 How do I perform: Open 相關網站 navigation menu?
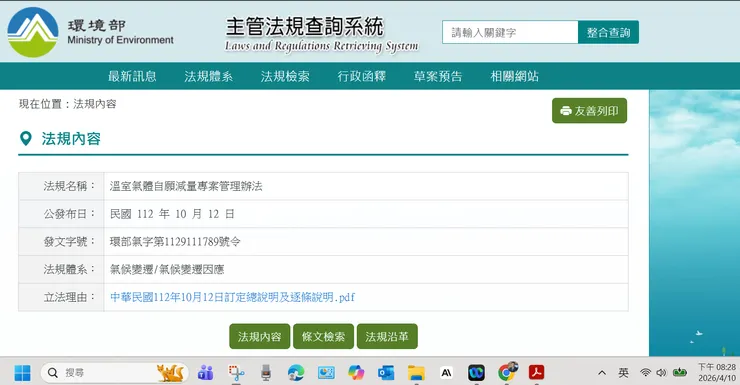[x=514, y=76]
